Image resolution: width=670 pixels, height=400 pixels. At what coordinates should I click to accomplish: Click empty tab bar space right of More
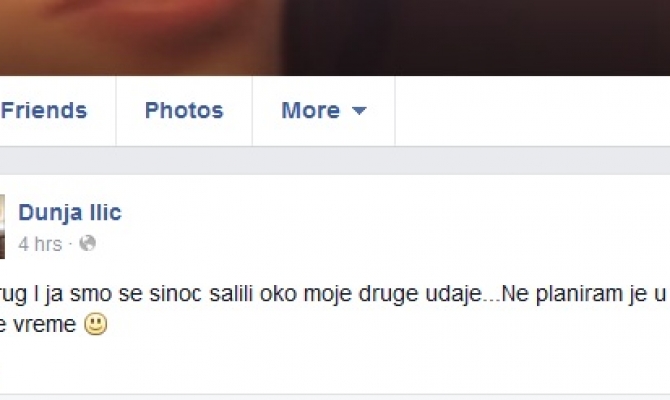pyautogui.click(x=532, y=111)
